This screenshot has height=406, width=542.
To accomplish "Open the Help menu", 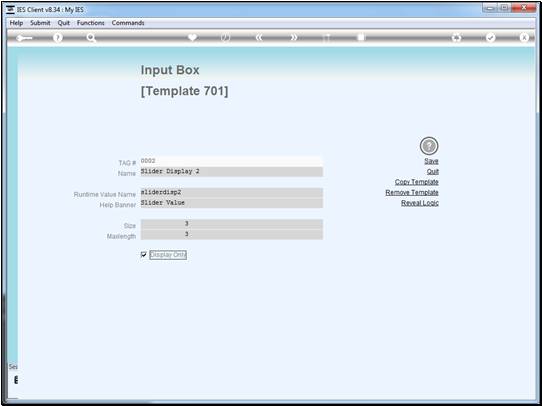I will coord(16,23).
